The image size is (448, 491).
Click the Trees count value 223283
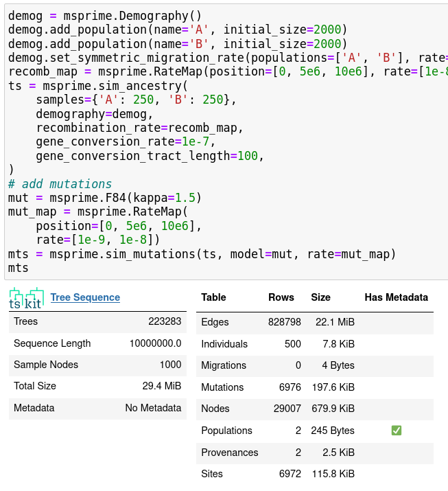165,321
